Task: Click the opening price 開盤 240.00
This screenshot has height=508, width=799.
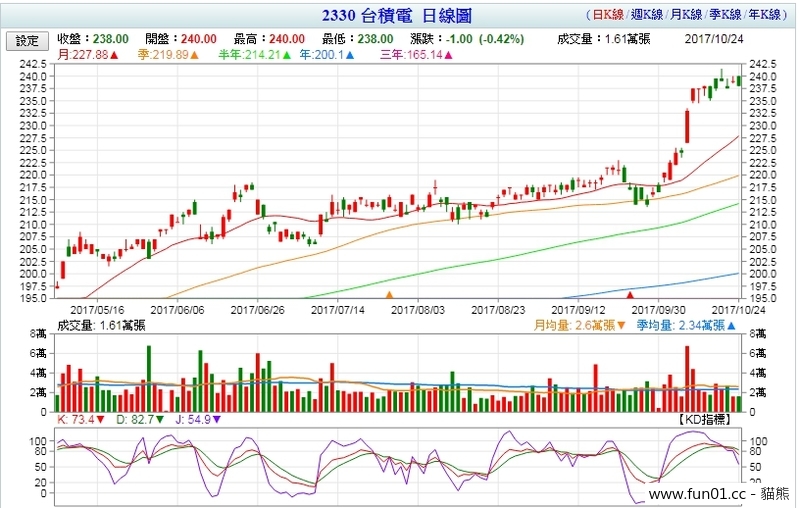Action: [181, 39]
